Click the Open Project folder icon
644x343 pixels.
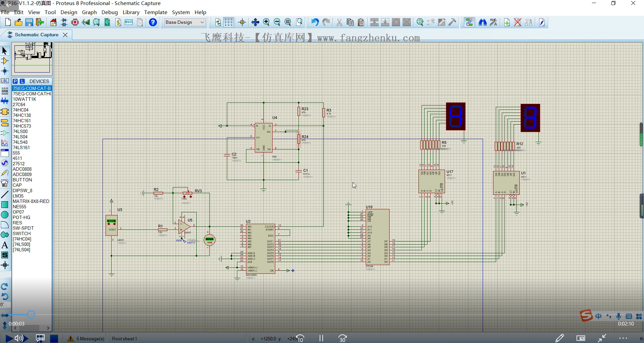point(18,23)
